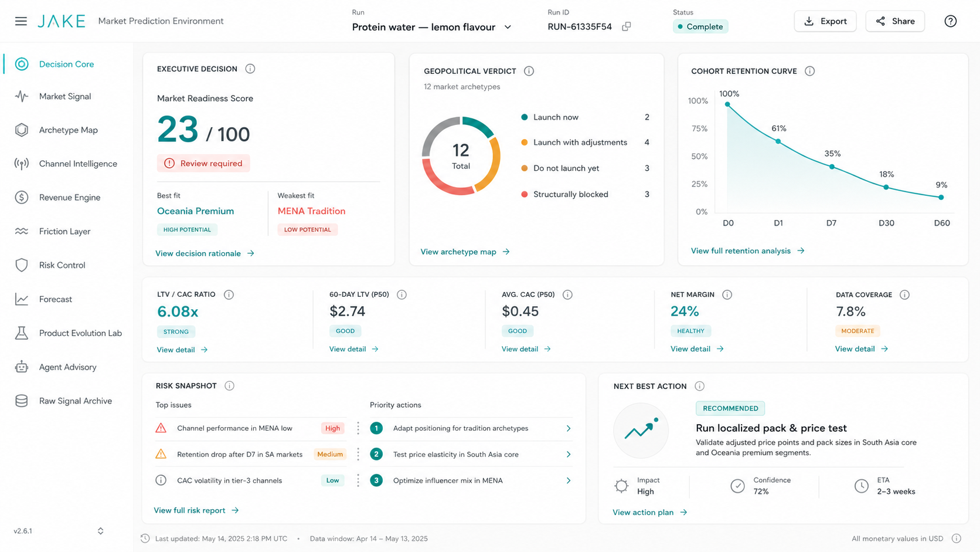This screenshot has width=980, height=552.
Task: Expand the Protein water run dropdown
Action: 508,27
